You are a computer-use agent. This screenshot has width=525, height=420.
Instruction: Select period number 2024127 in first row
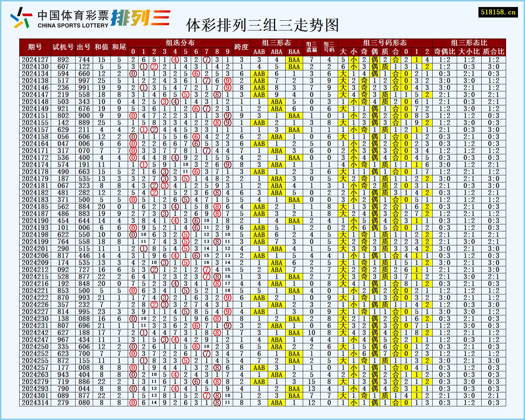(35, 59)
